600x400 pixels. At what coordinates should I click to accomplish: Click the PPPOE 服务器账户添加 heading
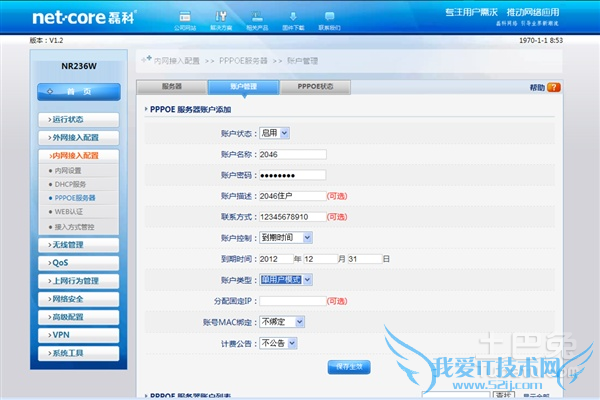[x=191, y=109]
